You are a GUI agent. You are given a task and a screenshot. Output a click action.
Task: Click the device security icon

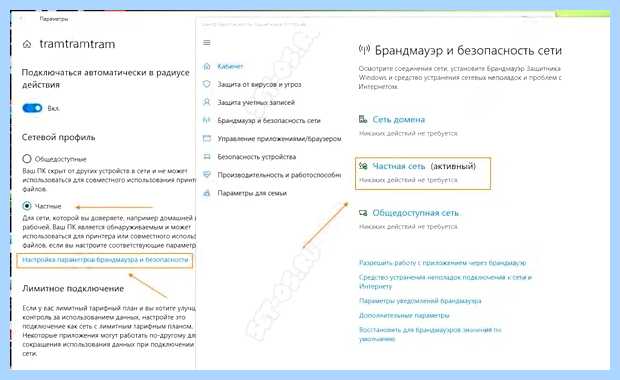point(207,157)
